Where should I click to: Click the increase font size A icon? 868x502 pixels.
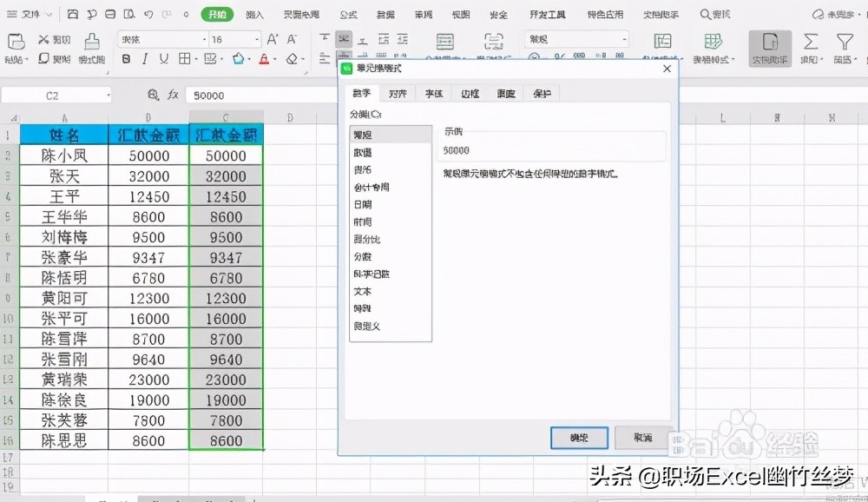273,38
